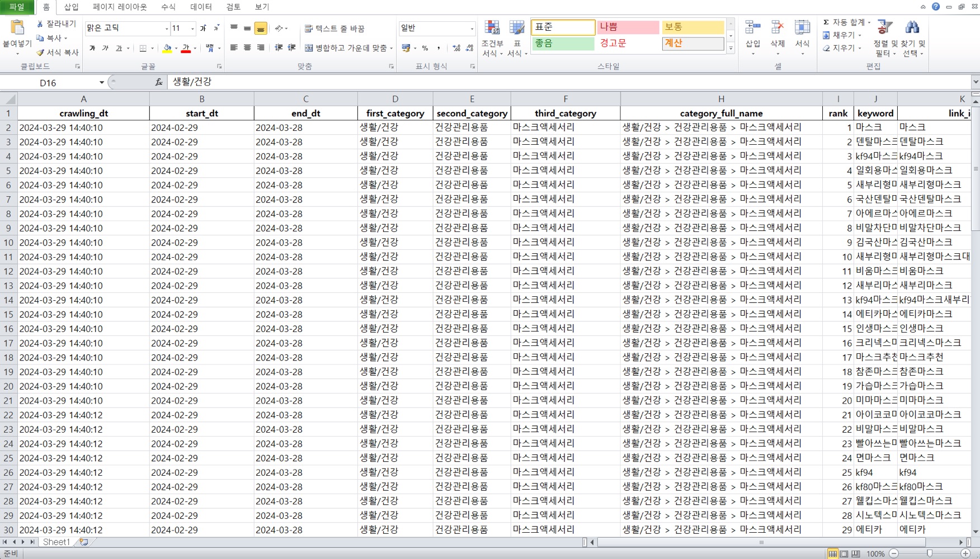Click the percent style icon
The image size is (980, 559).
pyautogui.click(x=425, y=49)
